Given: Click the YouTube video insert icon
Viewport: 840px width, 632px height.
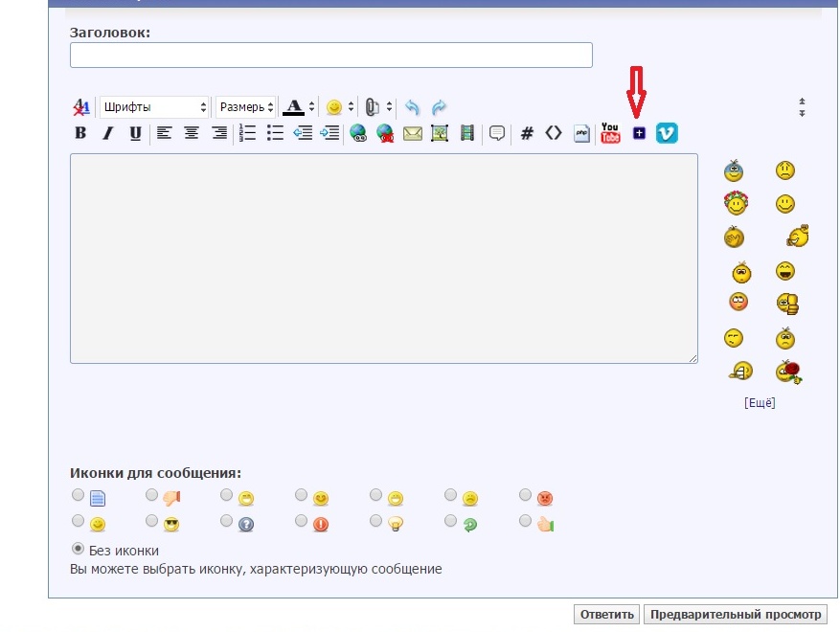Looking at the screenshot, I should [x=610, y=134].
